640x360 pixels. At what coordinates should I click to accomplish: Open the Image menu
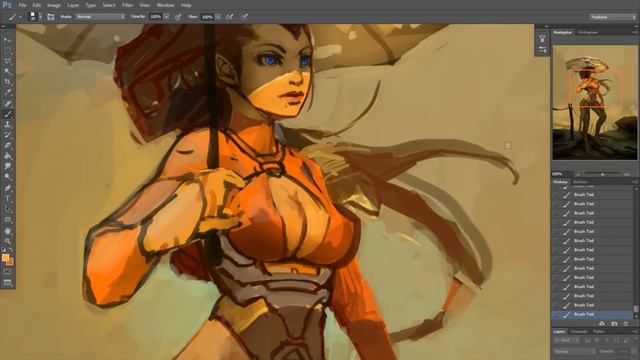click(x=53, y=5)
